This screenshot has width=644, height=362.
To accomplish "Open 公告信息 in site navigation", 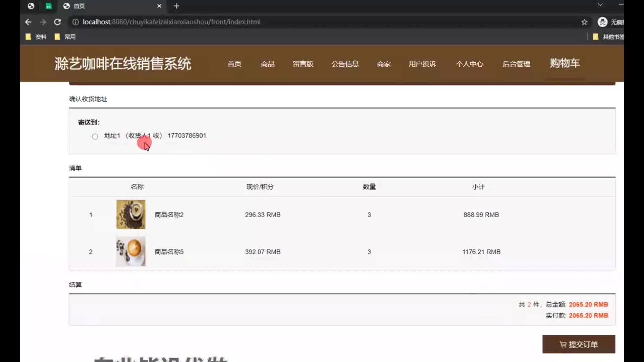I will tap(345, 64).
